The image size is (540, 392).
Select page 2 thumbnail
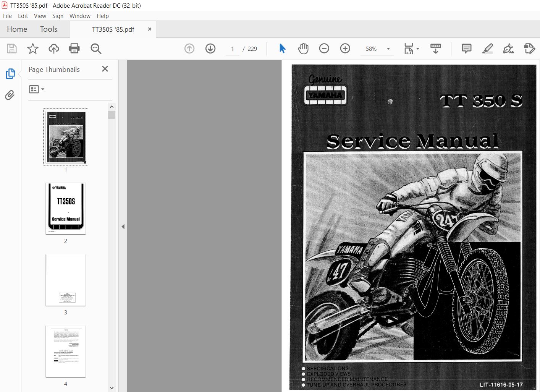(x=66, y=209)
